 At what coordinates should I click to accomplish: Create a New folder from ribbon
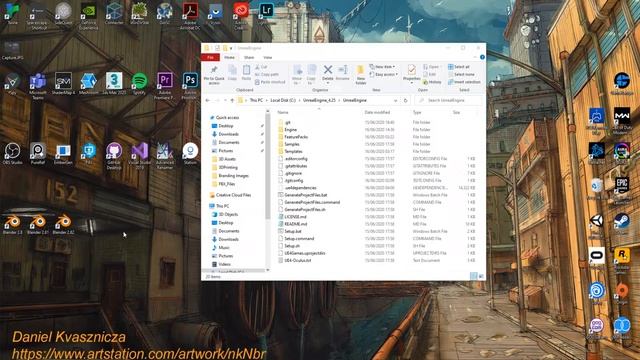pyautogui.click(x=360, y=75)
